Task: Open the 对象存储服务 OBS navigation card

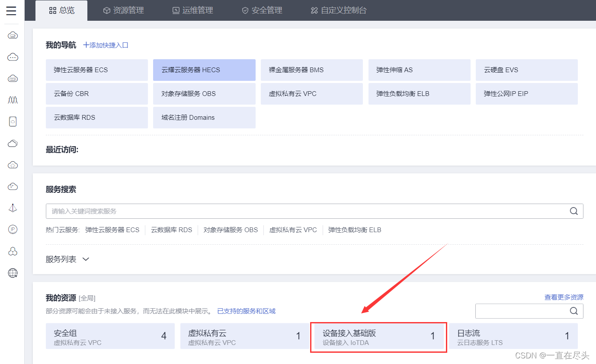Action: pyautogui.click(x=204, y=94)
